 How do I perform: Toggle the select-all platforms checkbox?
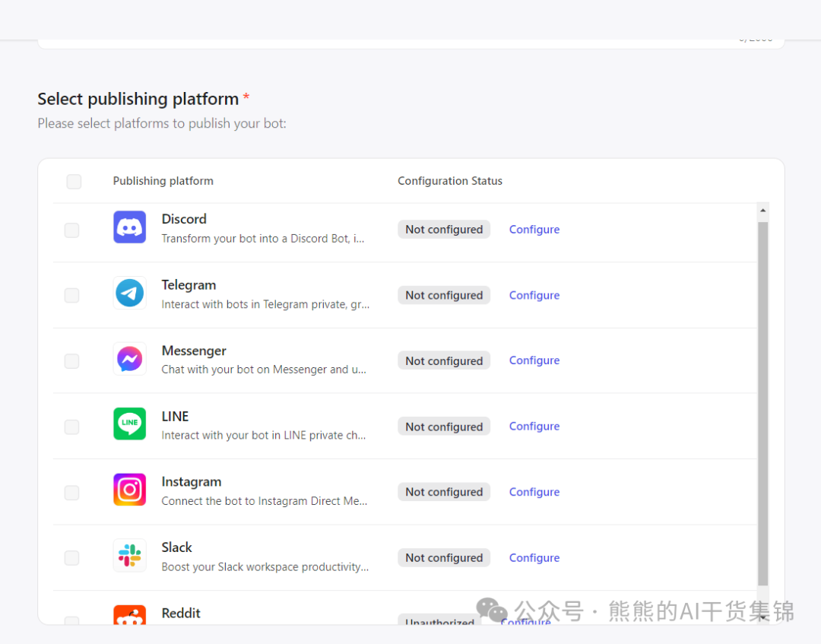(x=74, y=182)
